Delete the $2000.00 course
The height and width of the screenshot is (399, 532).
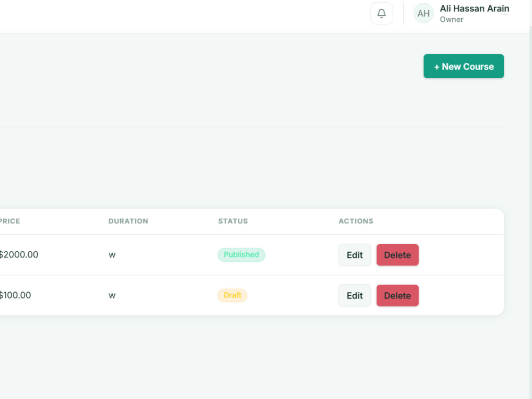[397, 255]
